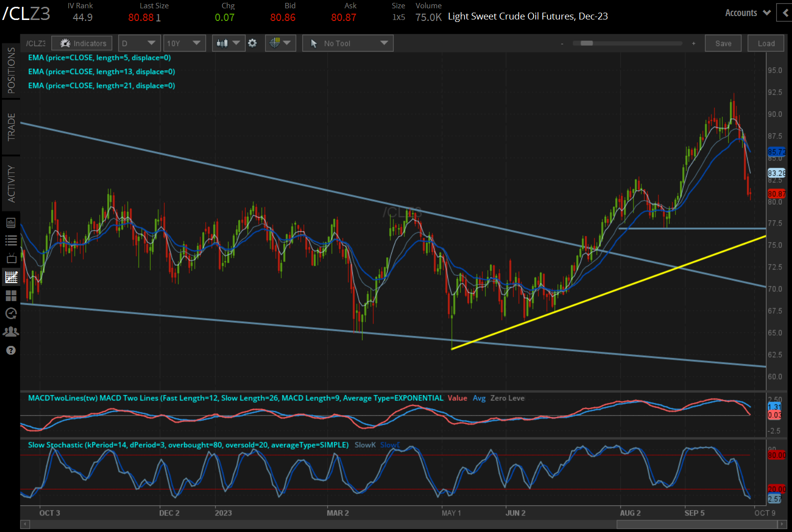The height and width of the screenshot is (532, 792).
Task: Click the Bid price 80.86
Action: click(x=283, y=18)
